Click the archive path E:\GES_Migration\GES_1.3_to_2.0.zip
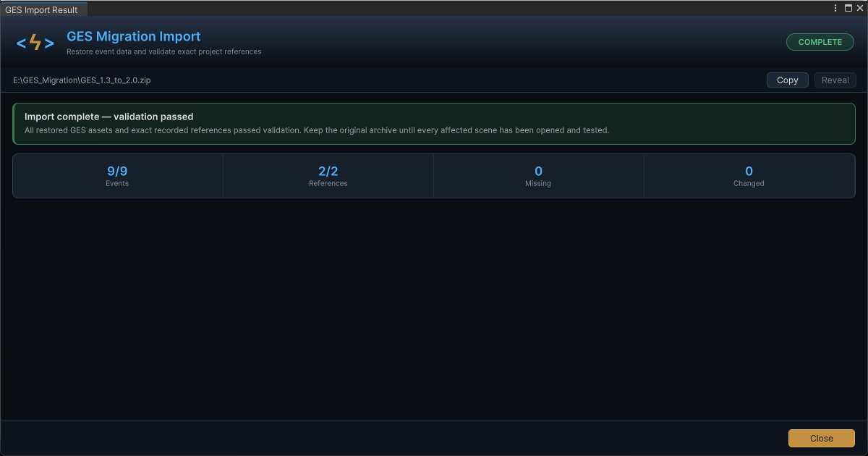This screenshot has height=456, width=868. (x=82, y=80)
